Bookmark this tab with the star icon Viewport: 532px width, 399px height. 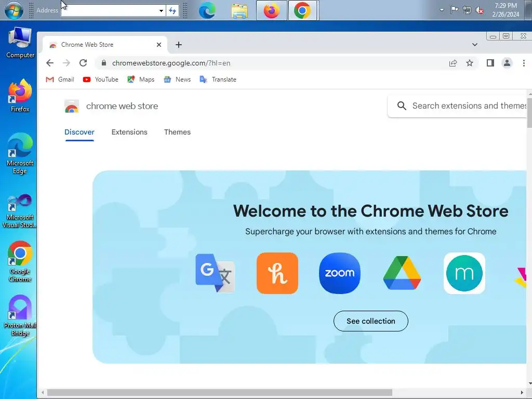[x=470, y=63]
